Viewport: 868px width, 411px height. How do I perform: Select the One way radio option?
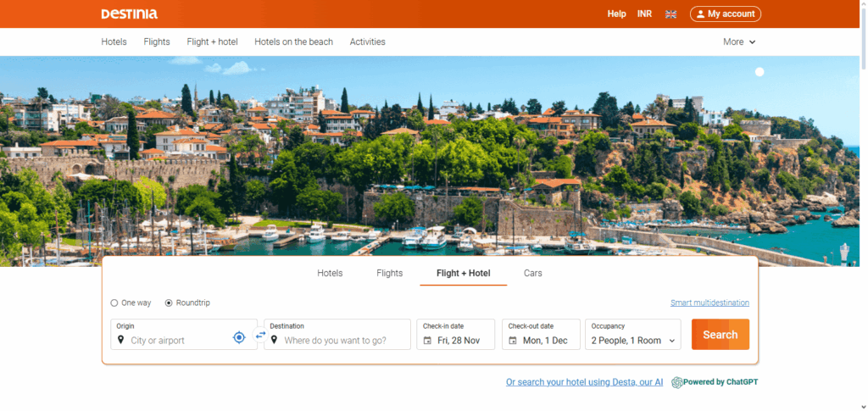pos(114,303)
